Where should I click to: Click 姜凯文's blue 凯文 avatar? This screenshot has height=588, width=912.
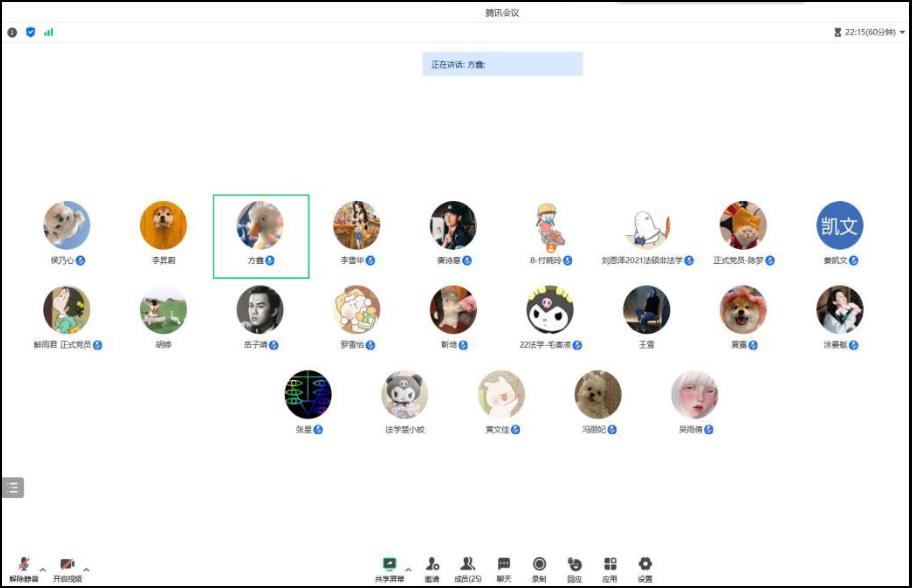tap(839, 226)
